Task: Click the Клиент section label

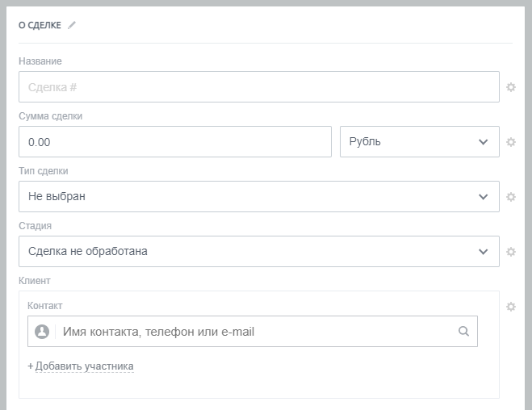Action: (x=35, y=281)
